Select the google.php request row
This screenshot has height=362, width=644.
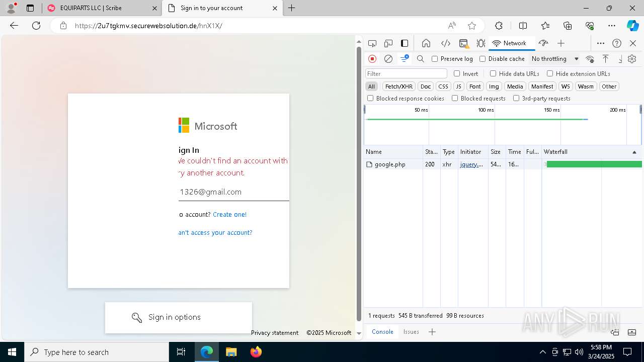(503, 164)
